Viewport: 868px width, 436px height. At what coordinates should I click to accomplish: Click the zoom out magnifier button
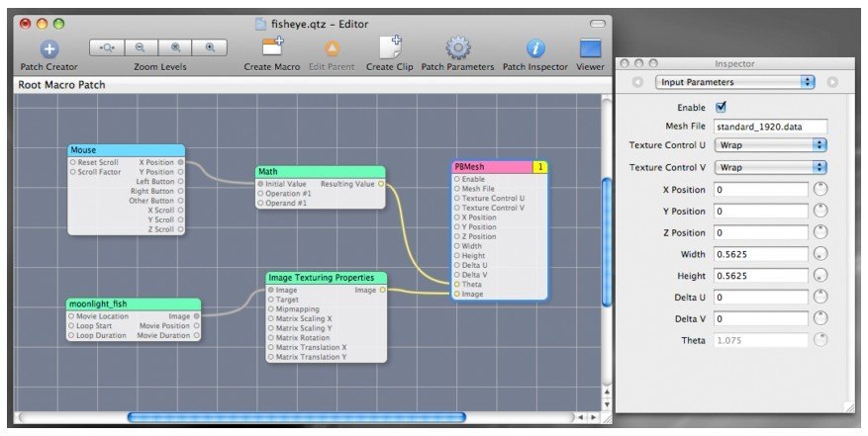click(141, 46)
